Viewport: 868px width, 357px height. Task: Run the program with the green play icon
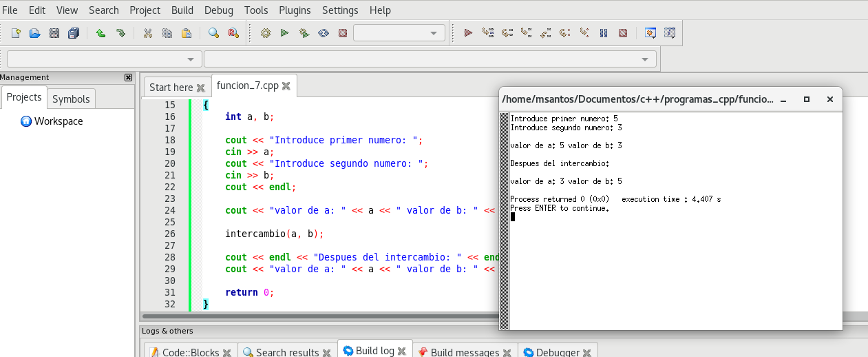284,33
